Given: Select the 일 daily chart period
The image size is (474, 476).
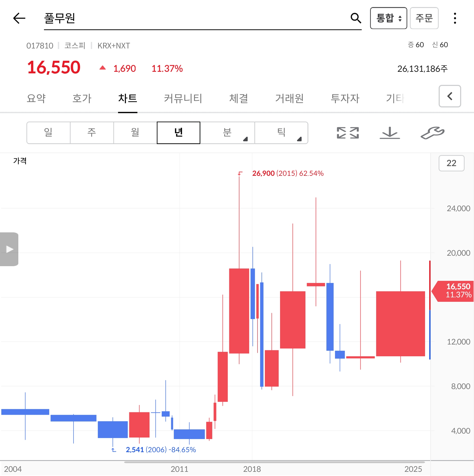Looking at the screenshot, I should 48,133.
